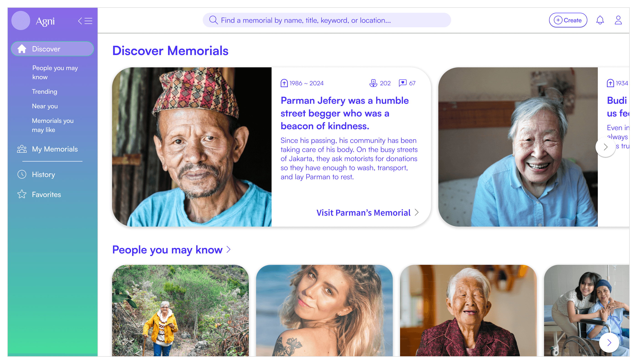Click the flower tributes icon showing 202
The image size is (637, 364).
[x=373, y=83]
